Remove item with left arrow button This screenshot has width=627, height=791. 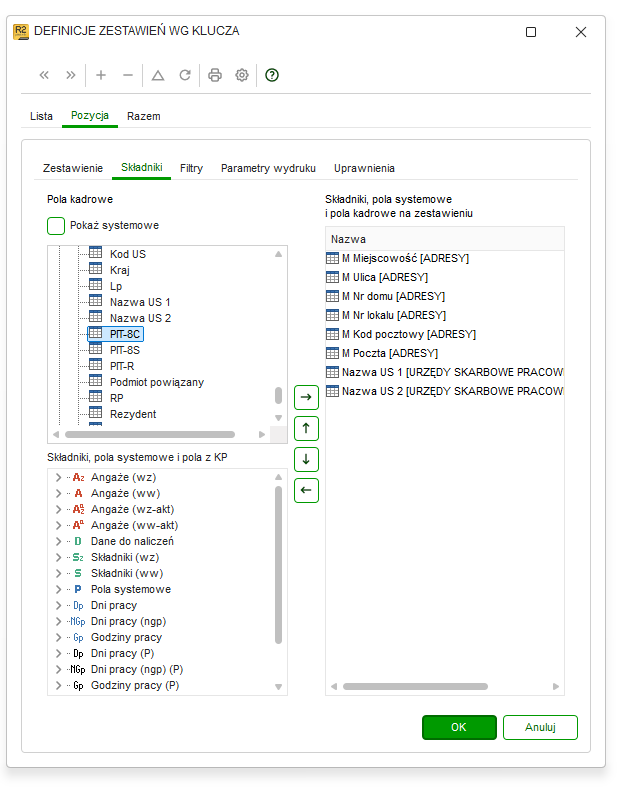click(306, 490)
